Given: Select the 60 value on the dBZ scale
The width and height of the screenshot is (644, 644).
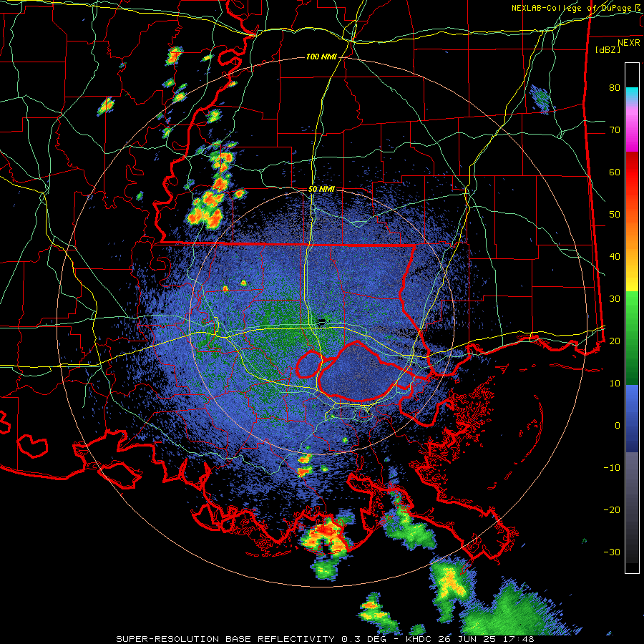Looking at the screenshot, I should click(615, 172).
